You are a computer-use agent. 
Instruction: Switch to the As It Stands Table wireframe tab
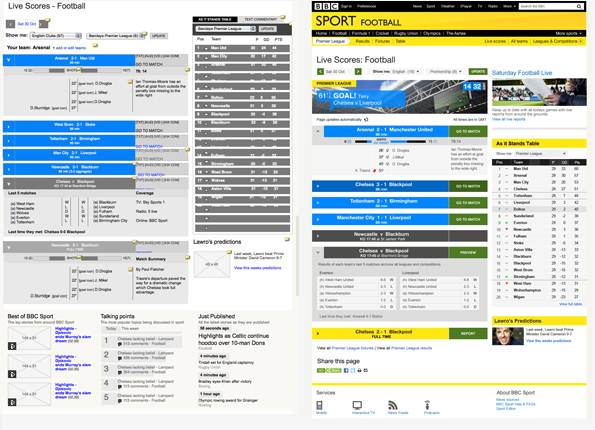pyautogui.click(x=215, y=19)
